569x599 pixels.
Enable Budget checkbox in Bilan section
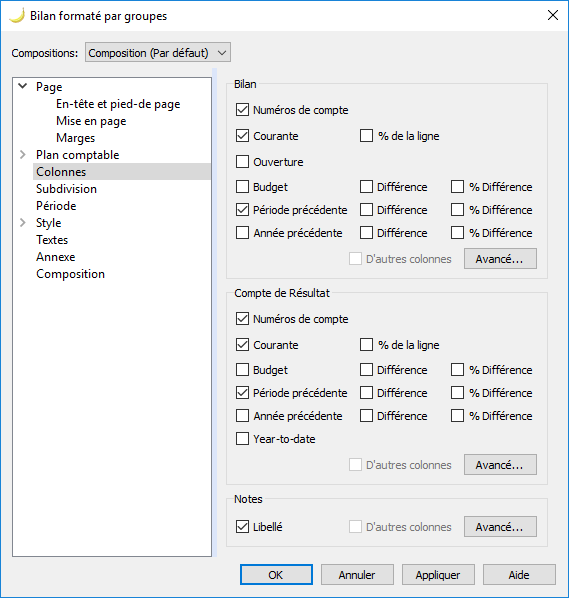point(242,187)
